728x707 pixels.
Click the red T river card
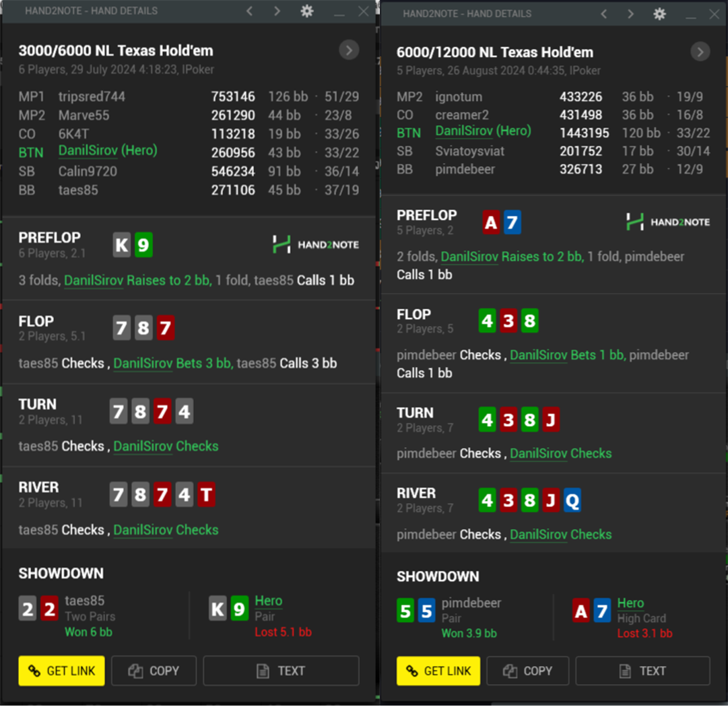[207, 494]
